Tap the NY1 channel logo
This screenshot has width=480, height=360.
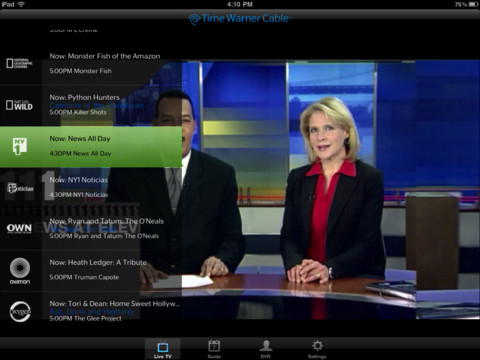tap(20, 147)
